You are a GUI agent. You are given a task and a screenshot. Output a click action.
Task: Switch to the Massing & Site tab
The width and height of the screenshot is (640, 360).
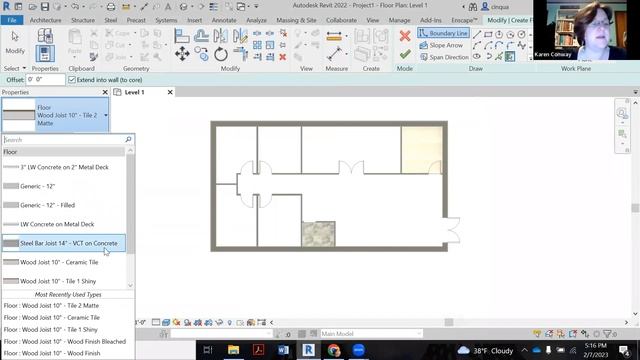tap(296, 20)
